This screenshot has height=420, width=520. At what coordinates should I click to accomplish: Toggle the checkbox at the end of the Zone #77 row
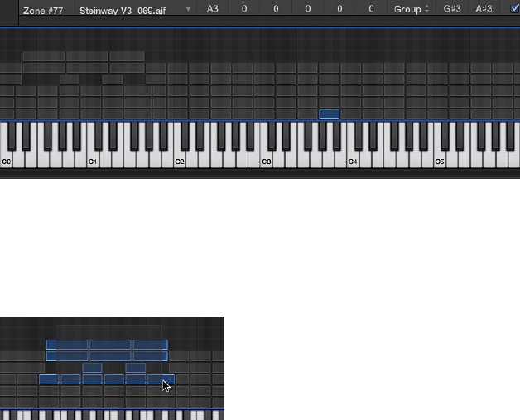pyautogui.click(x=515, y=8)
